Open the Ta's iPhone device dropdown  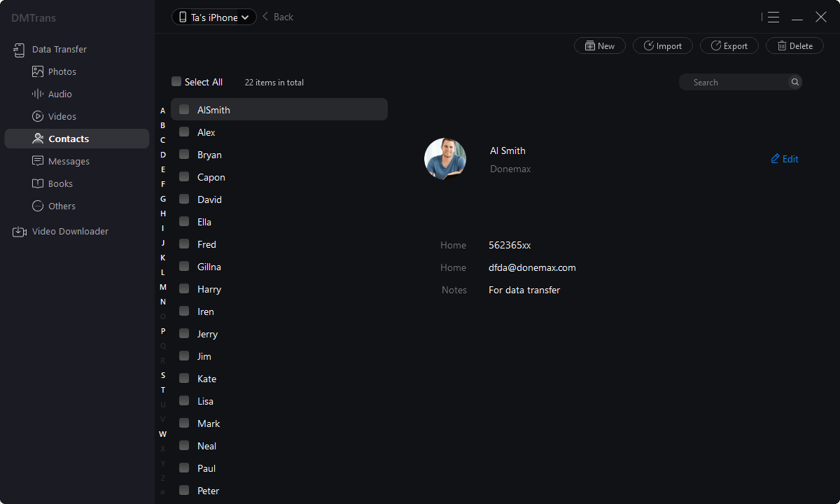214,17
